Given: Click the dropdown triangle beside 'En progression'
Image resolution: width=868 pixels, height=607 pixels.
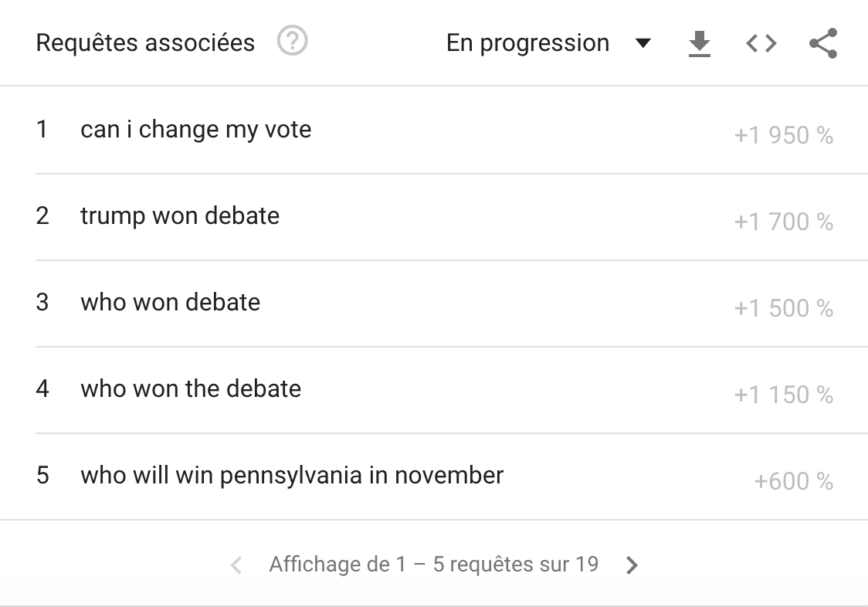Looking at the screenshot, I should (x=643, y=43).
